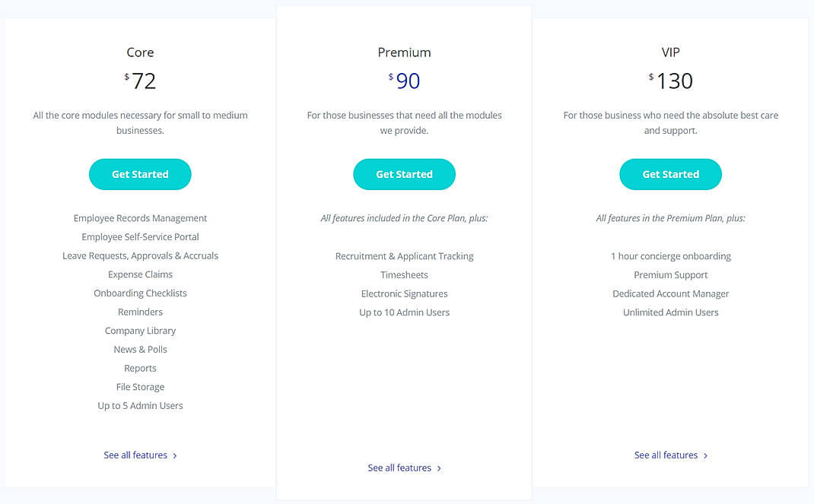This screenshot has width=814, height=504.
Task: Click the Timesheets feature under Premium
Action: point(404,274)
